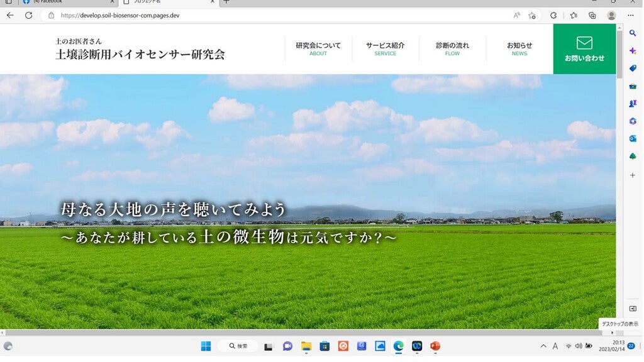The image size is (644, 362).
Task: View site information lock icon
Action: coord(51,16)
